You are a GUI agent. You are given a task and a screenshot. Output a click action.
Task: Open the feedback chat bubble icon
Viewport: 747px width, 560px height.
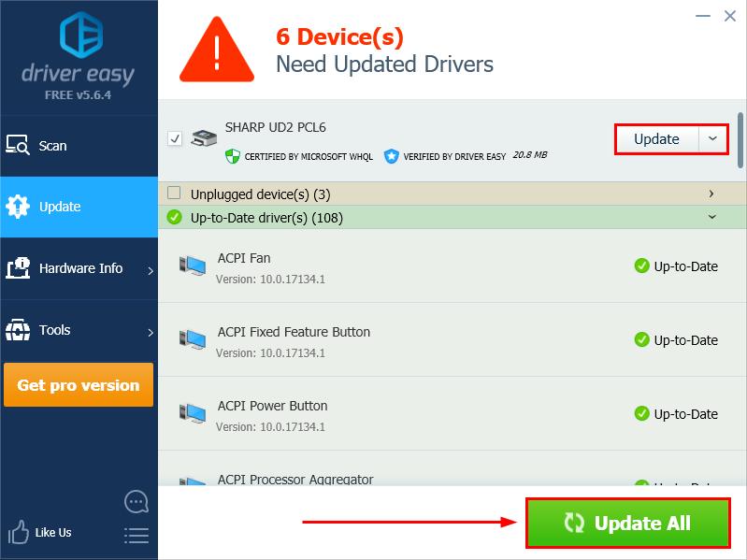pos(136,502)
